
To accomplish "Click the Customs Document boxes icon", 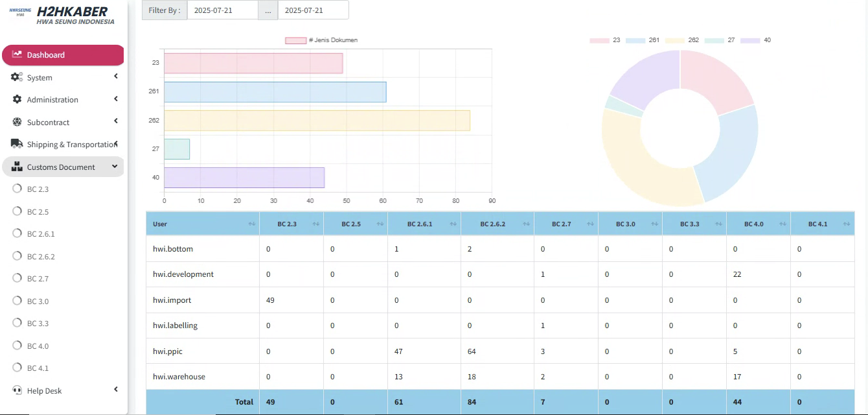I will pyautogui.click(x=17, y=167).
